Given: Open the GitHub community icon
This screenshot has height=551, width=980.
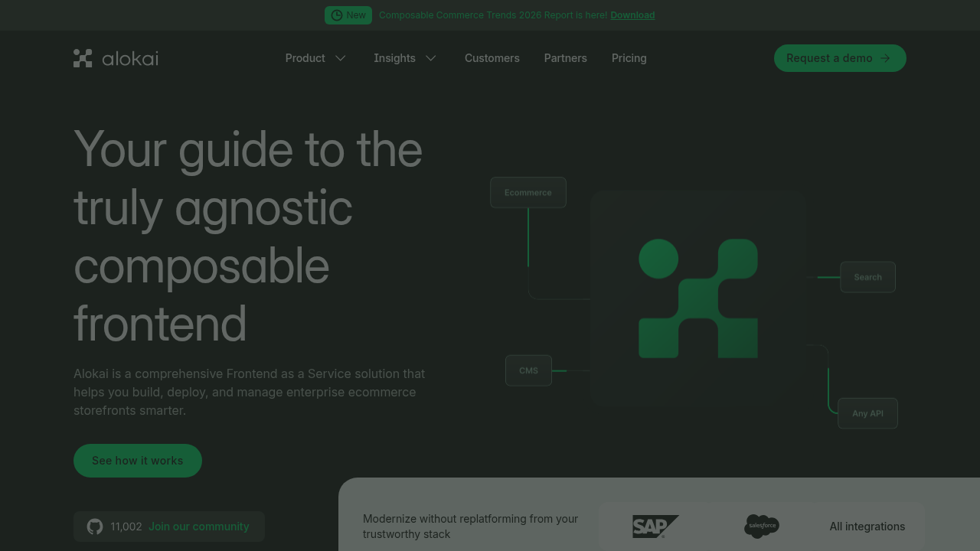Looking at the screenshot, I should [94, 527].
